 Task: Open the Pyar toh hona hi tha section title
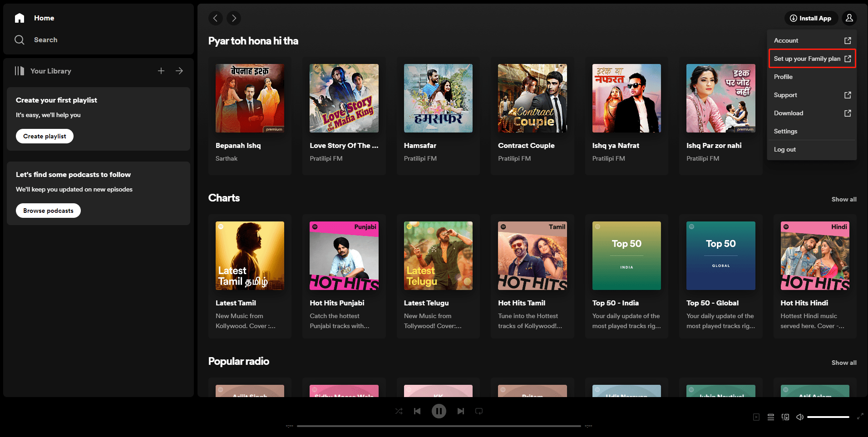point(253,41)
